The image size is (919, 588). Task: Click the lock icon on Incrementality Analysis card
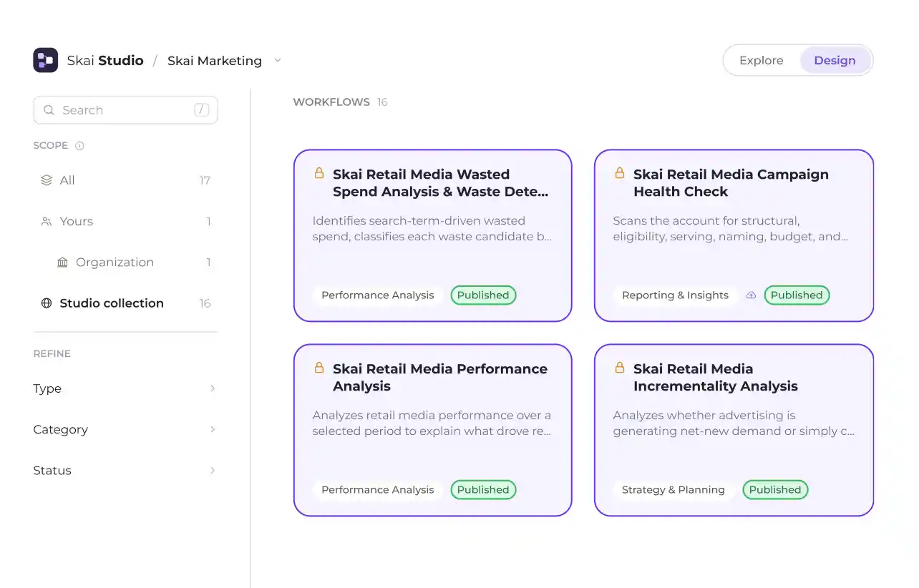(x=620, y=368)
